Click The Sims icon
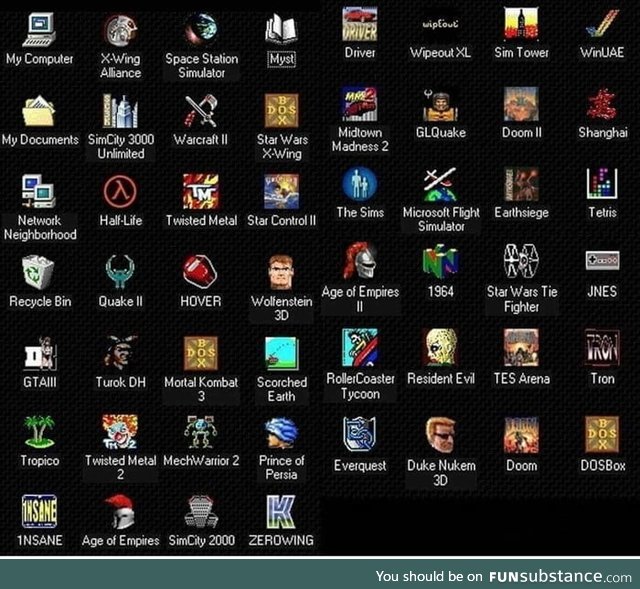The width and height of the screenshot is (640, 589). [360, 184]
